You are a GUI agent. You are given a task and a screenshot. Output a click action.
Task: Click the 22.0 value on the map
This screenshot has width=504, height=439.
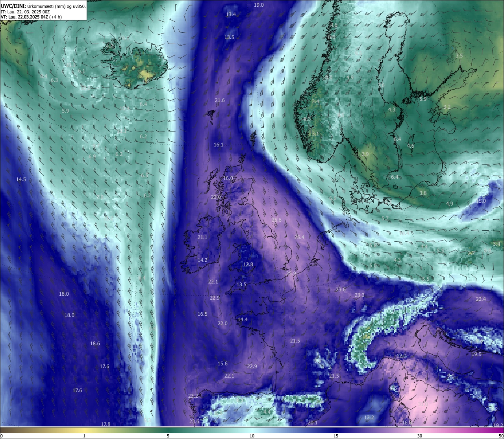point(222,324)
